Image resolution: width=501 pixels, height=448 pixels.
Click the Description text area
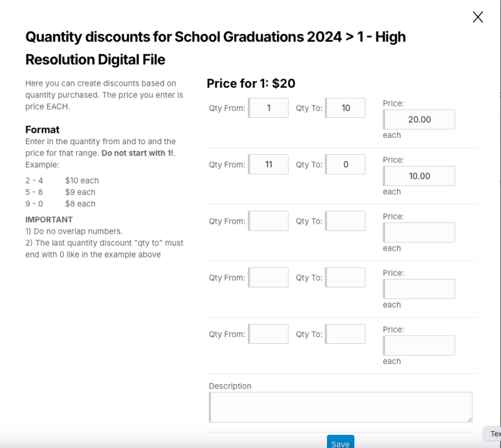click(341, 407)
